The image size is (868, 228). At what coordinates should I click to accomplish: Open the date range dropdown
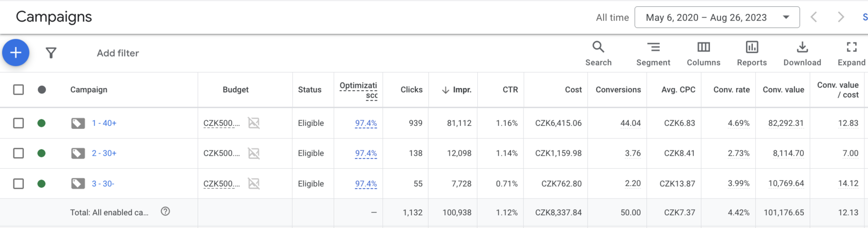[x=717, y=18]
